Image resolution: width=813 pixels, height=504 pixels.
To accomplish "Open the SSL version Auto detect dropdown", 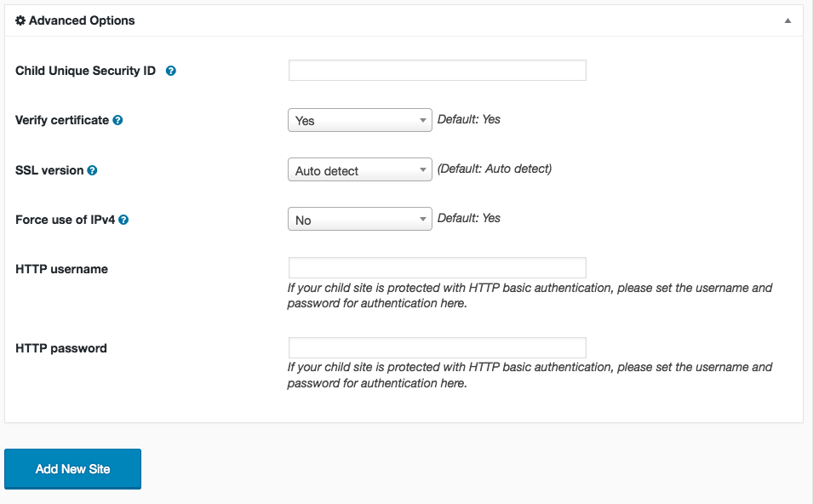I will [x=360, y=169].
